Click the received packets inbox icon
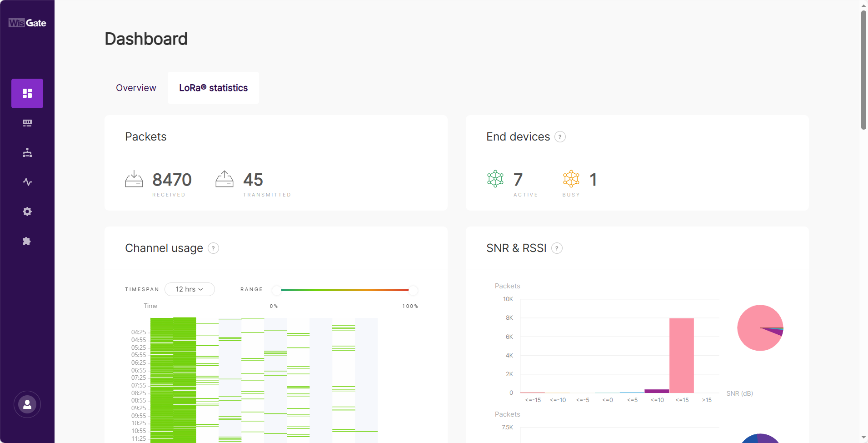 click(x=134, y=179)
